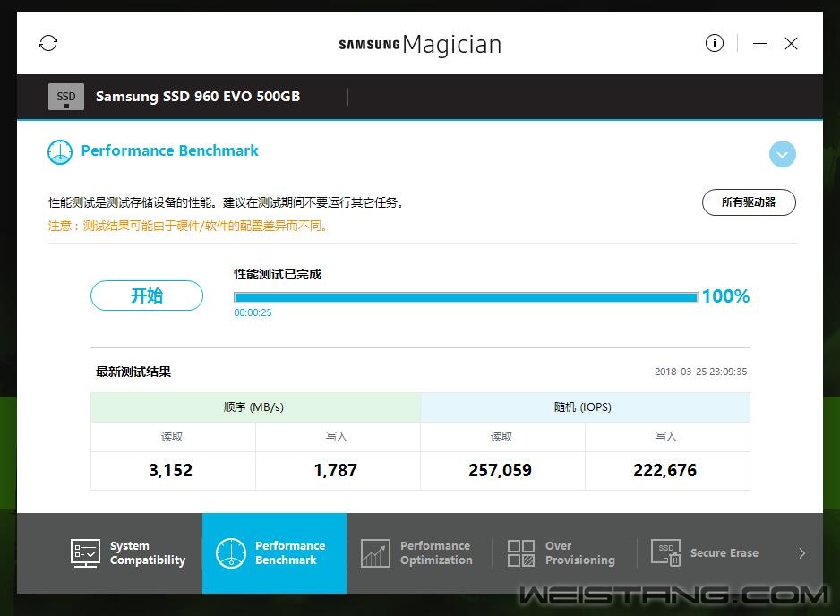Click sequential write value 1,787
The width and height of the screenshot is (840, 616).
click(336, 470)
